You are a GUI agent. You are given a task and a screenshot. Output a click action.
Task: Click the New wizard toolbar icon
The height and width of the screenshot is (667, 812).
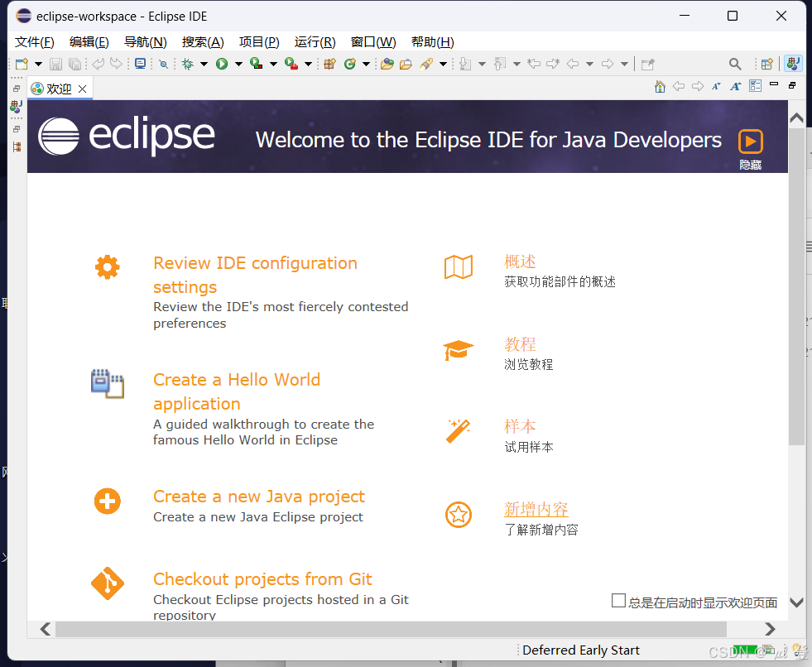pyautogui.click(x=22, y=64)
